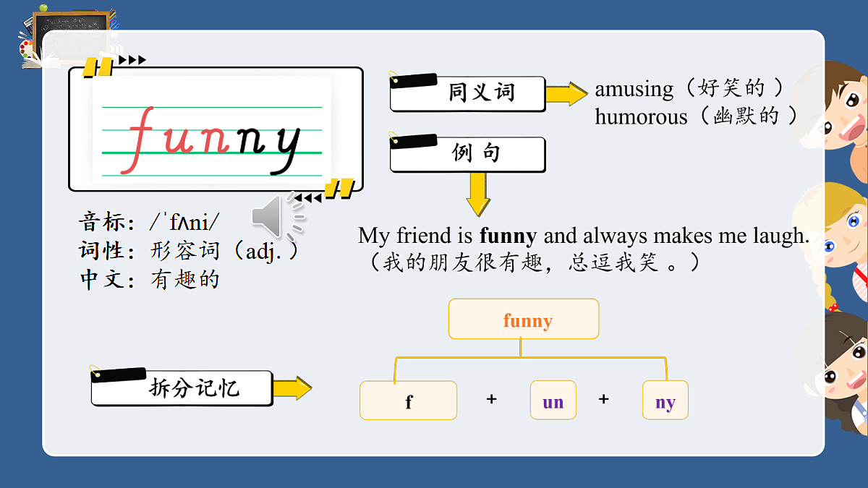Play the funny pronunciation speaker icon
868x488 pixels.
(x=278, y=216)
